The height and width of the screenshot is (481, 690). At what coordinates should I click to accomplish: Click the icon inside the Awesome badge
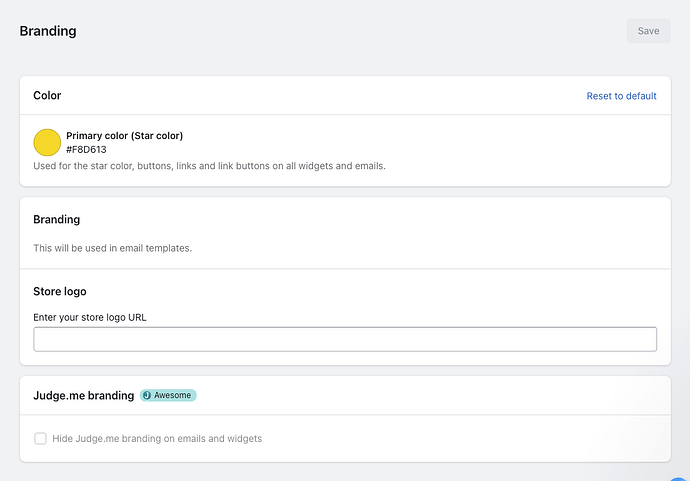pyautogui.click(x=147, y=395)
